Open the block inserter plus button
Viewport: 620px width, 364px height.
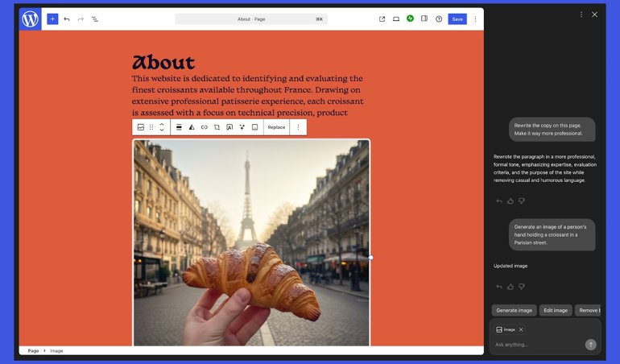click(52, 19)
